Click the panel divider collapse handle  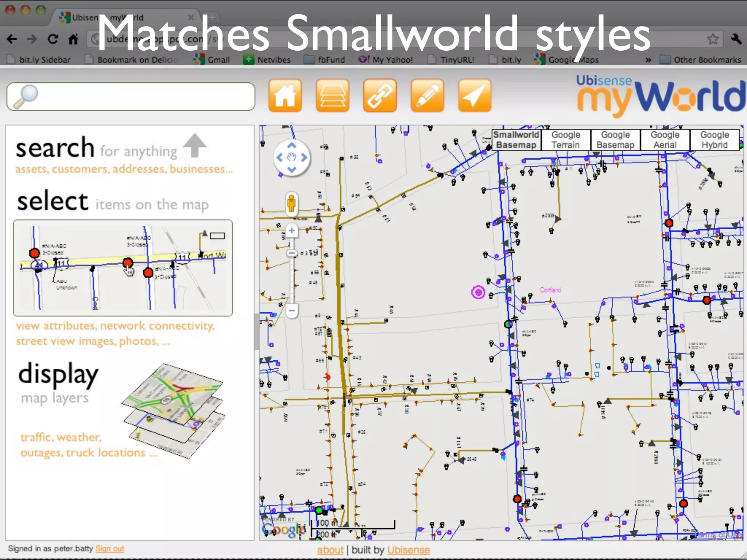click(x=257, y=331)
